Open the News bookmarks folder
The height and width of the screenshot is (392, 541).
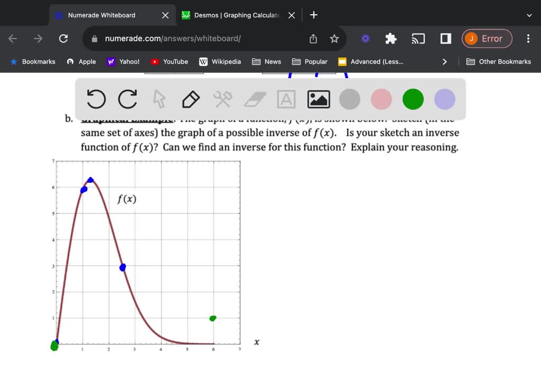point(267,62)
